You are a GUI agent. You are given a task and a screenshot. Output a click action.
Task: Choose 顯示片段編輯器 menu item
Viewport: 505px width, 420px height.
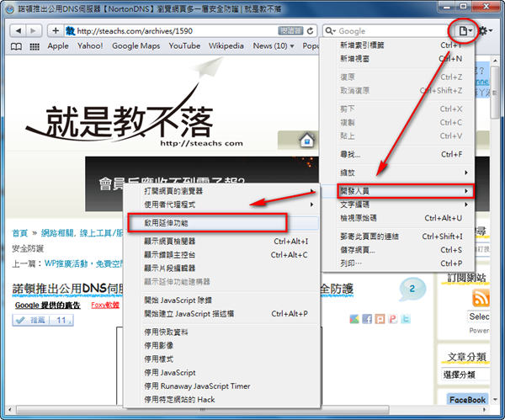[x=221, y=268]
